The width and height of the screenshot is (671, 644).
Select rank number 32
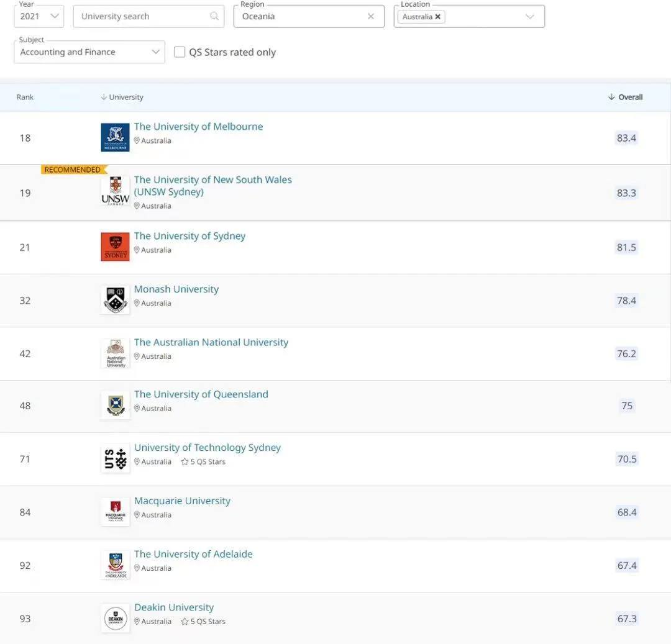coord(25,301)
